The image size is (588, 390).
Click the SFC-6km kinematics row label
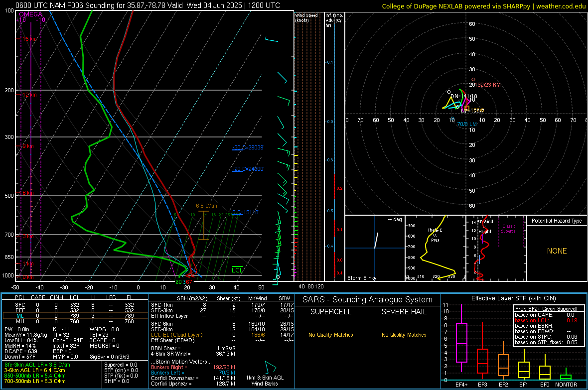click(162, 324)
